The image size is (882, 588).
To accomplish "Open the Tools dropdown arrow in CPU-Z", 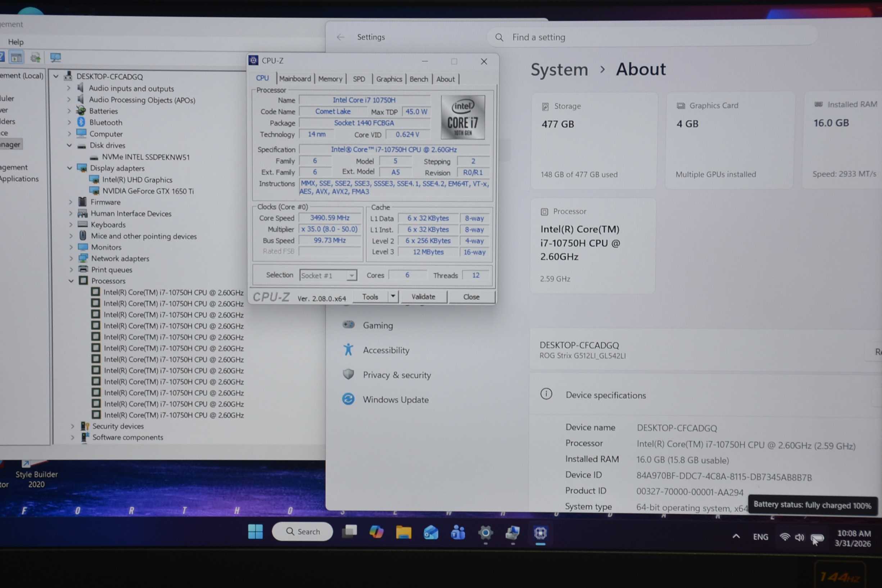I will pos(393,296).
